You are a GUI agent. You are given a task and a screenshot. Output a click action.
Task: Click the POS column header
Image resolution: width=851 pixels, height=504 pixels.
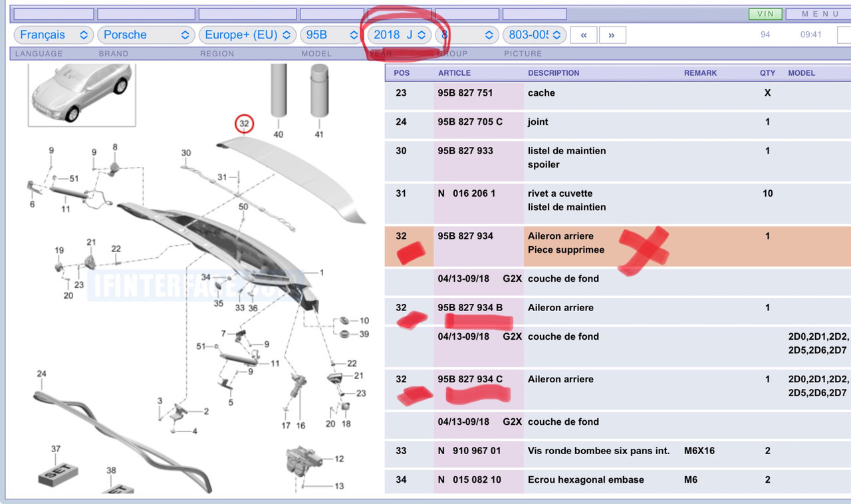402,73
